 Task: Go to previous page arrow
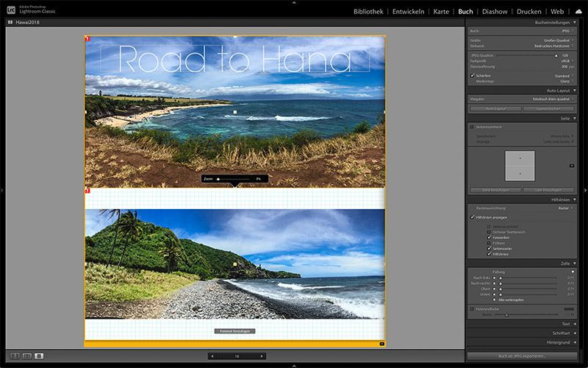click(x=213, y=356)
